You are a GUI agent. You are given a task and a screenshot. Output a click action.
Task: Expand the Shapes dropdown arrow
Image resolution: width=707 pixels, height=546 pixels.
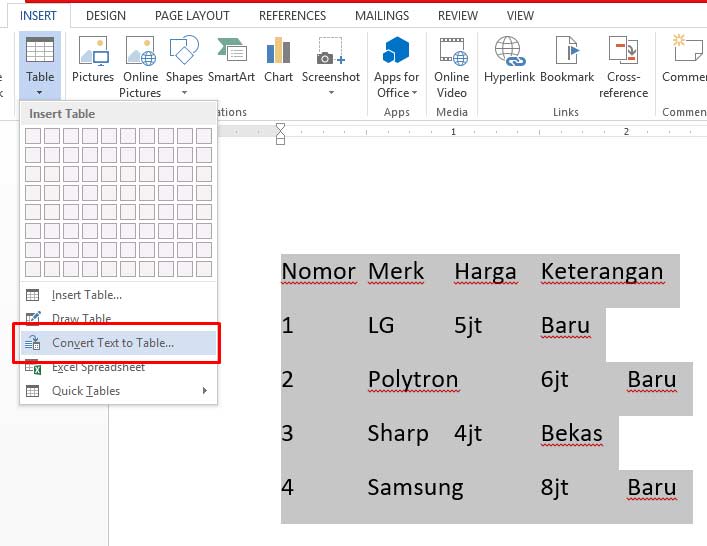(184, 92)
